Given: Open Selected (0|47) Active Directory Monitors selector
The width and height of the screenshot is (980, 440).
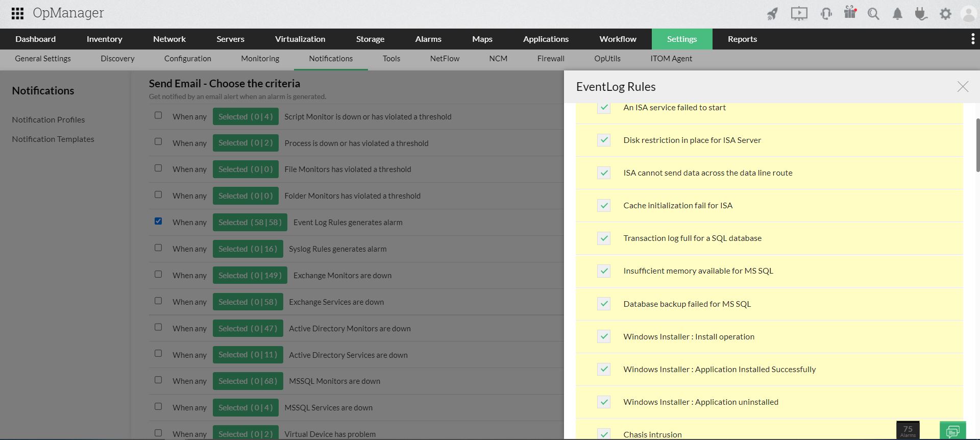Looking at the screenshot, I should [248, 328].
